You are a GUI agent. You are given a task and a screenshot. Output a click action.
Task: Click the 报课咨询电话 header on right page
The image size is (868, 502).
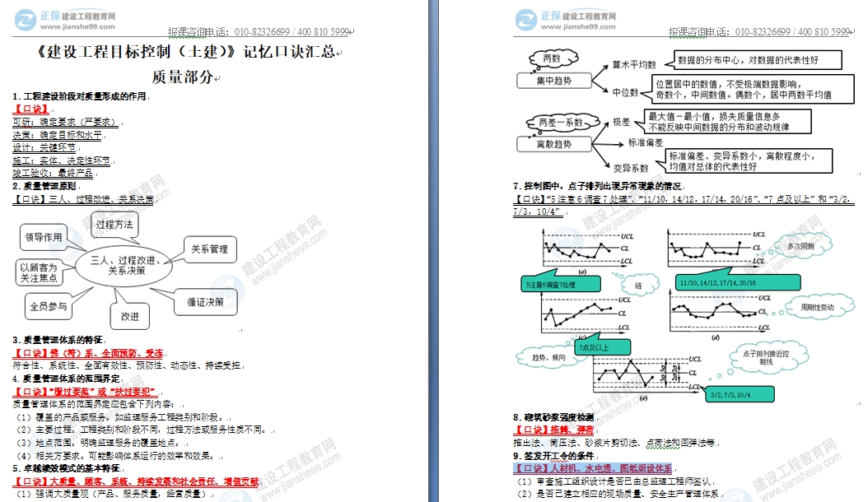[757, 32]
